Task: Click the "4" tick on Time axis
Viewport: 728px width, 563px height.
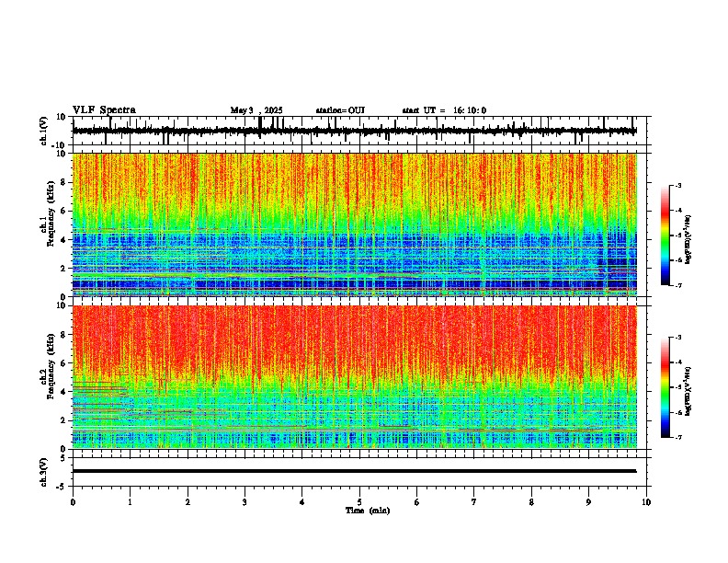Action: click(x=302, y=502)
